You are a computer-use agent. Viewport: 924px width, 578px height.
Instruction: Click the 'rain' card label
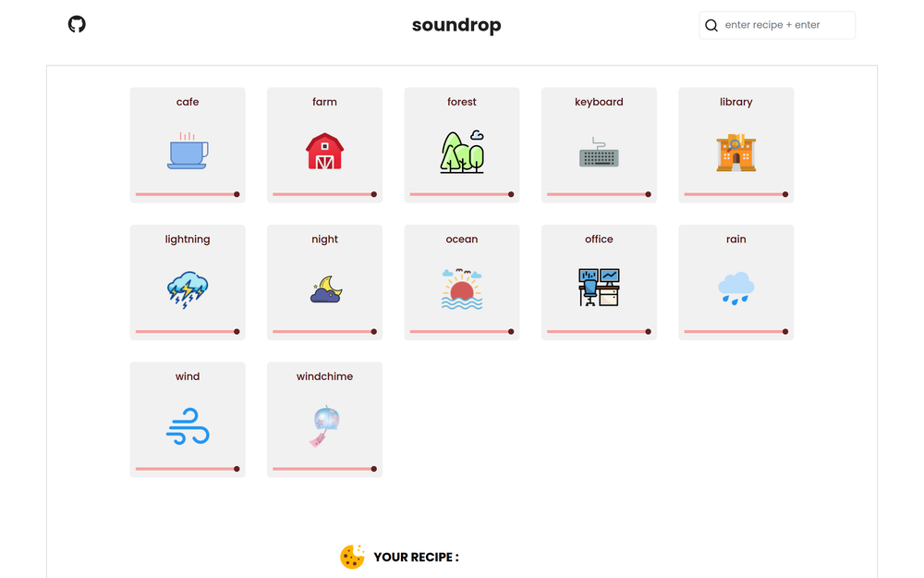(x=736, y=239)
